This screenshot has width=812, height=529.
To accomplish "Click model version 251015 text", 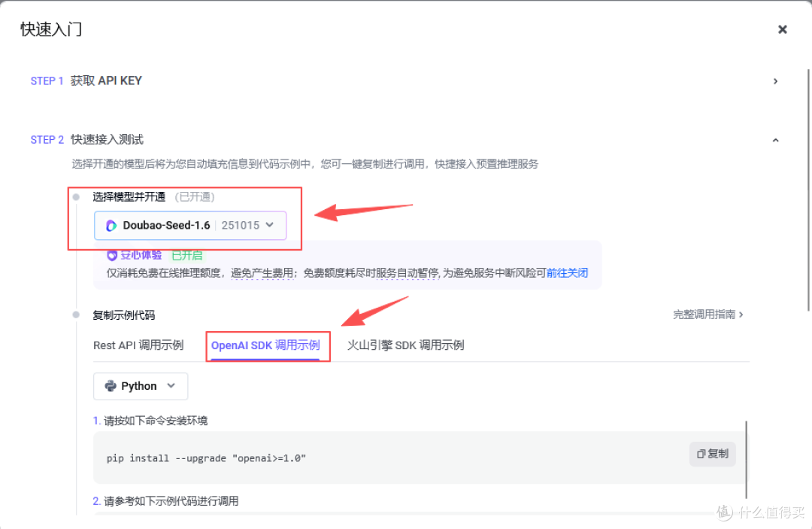I will pyautogui.click(x=241, y=226).
